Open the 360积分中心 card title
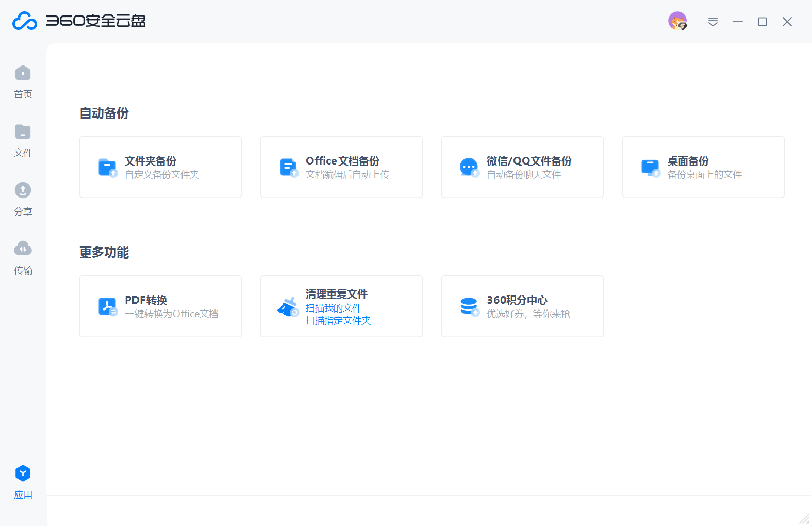This screenshot has width=812, height=526. [517, 300]
